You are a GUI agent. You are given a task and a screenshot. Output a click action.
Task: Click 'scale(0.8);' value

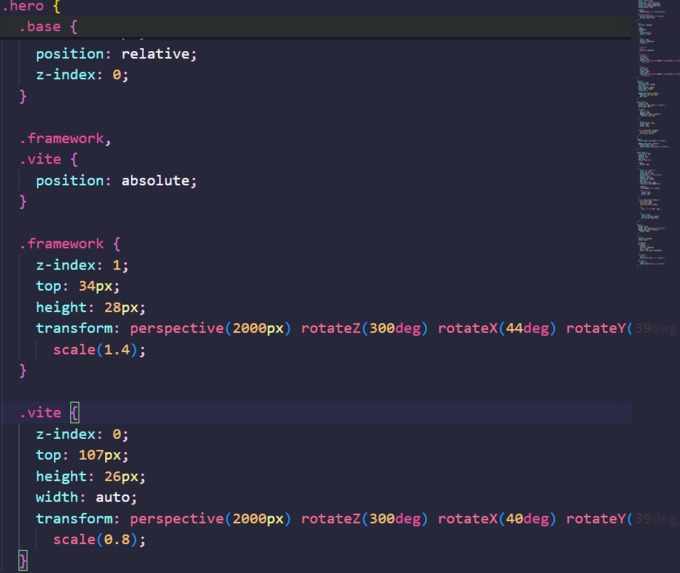click(x=99, y=540)
